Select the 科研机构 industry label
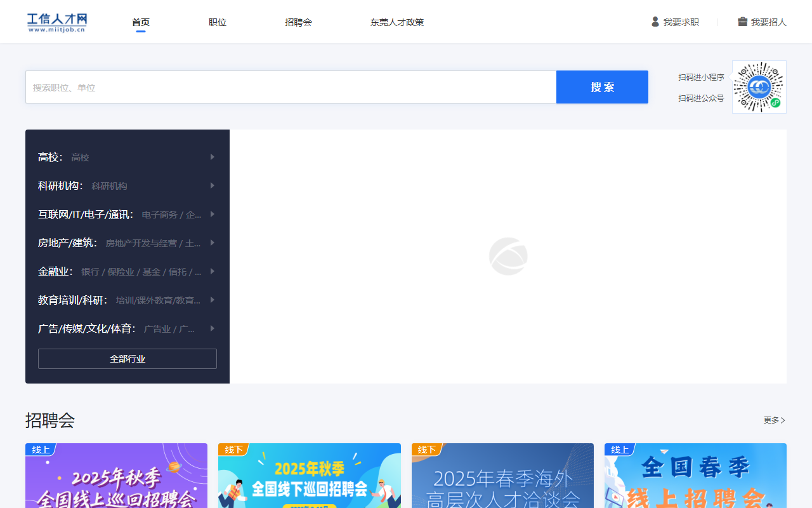812x508 pixels. (61, 185)
